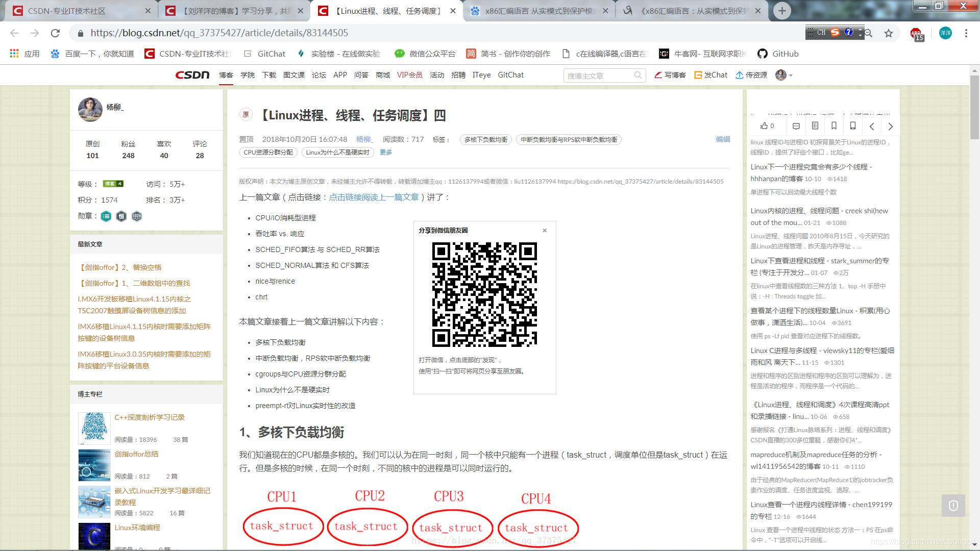Viewport: 980px width, 551px height.
Task: Click the browser address bar URL
Action: pyautogui.click(x=219, y=33)
